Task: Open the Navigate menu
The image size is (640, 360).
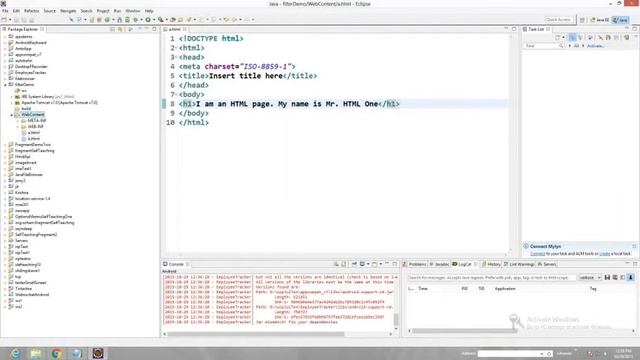Action: 68,11
